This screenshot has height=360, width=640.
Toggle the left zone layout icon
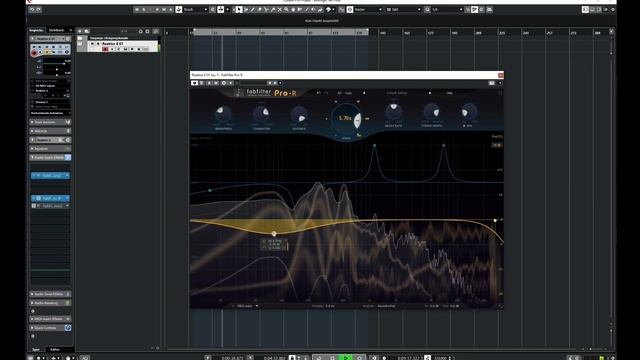[x=585, y=9]
